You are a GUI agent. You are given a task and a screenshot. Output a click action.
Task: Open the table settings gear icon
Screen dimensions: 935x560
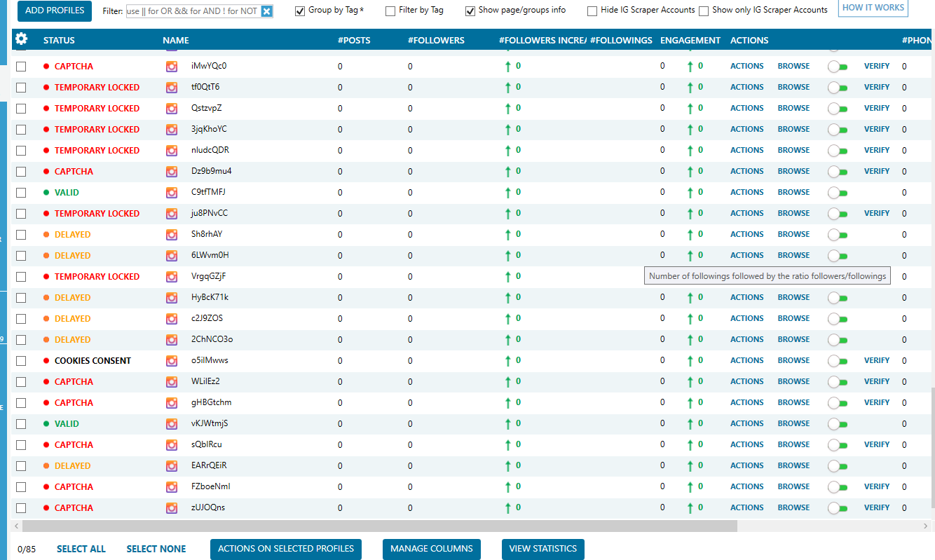21,39
